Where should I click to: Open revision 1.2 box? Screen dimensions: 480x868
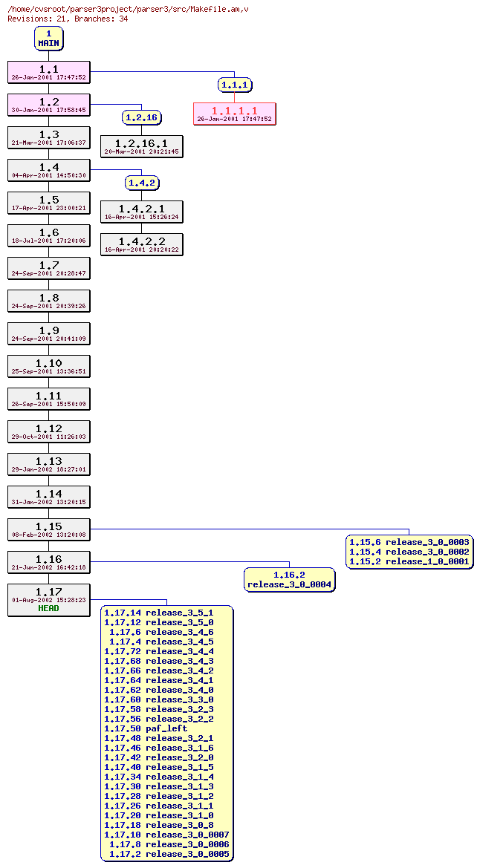(49, 105)
